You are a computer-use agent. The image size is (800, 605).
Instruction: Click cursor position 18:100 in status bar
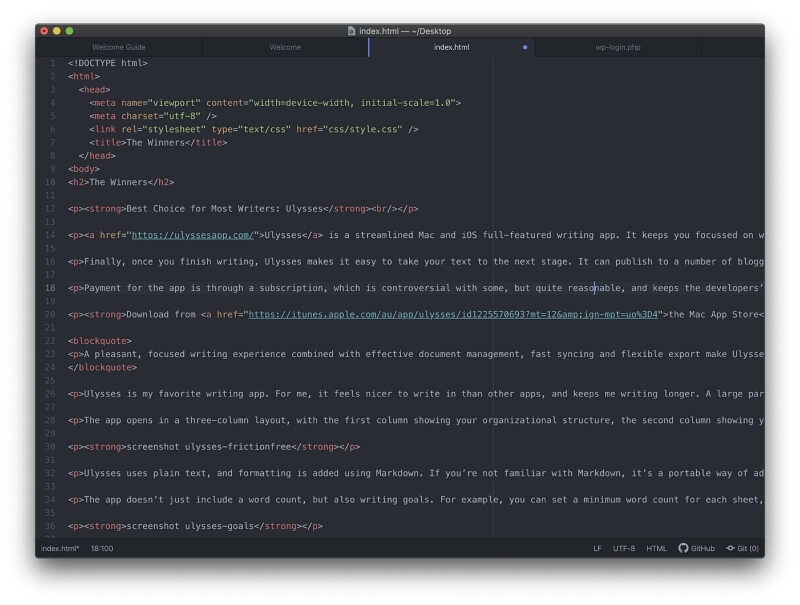pyautogui.click(x=102, y=548)
